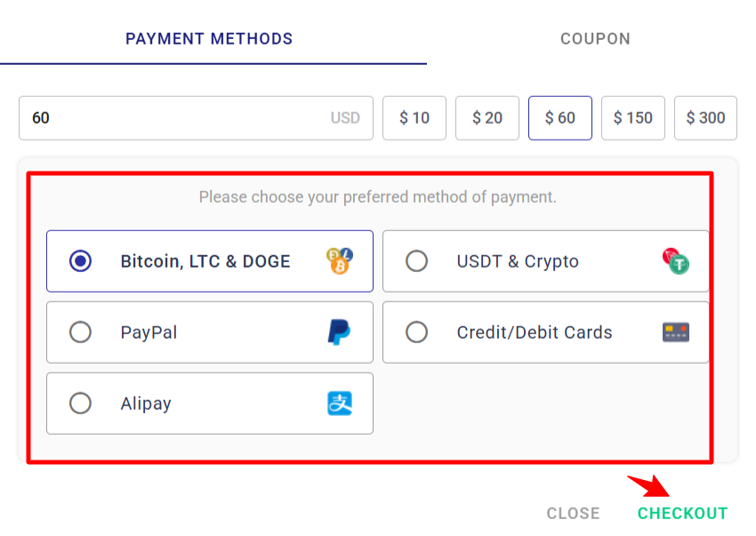The height and width of the screenshot is (536, 756).
Task: Select the Alipay radio button
Action: tap(80, 404)
